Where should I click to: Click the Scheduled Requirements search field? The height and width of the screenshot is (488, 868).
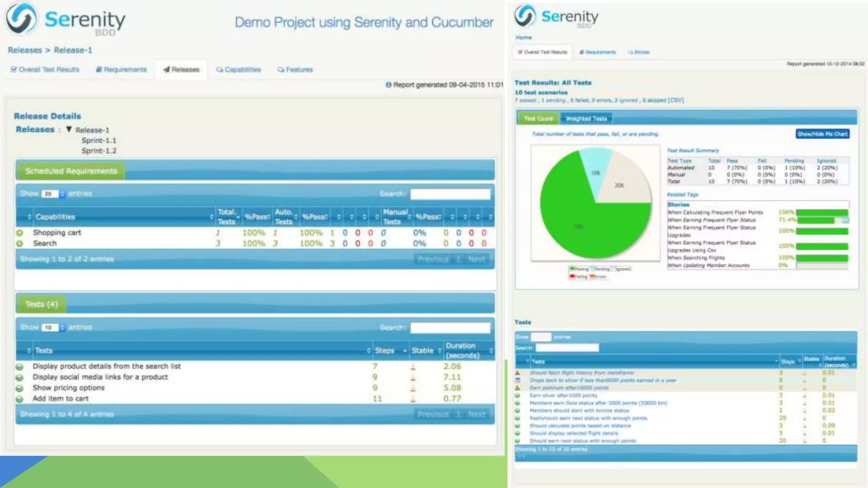pos(450,194)
